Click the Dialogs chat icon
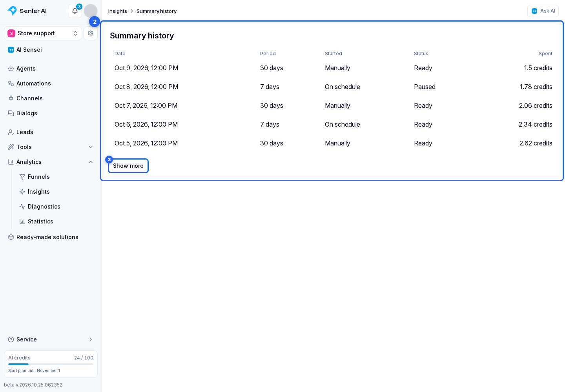This screenshot has width=565, height=392. point(11,113)
